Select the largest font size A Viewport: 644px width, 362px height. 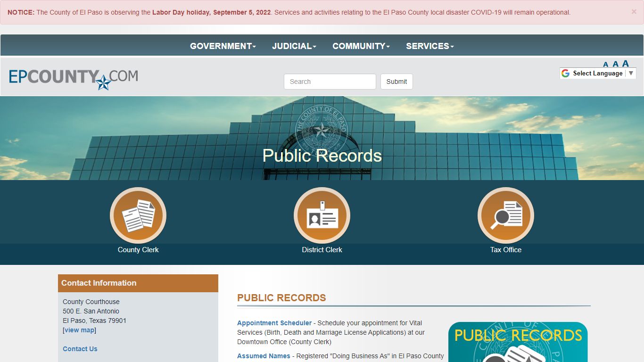626,63
